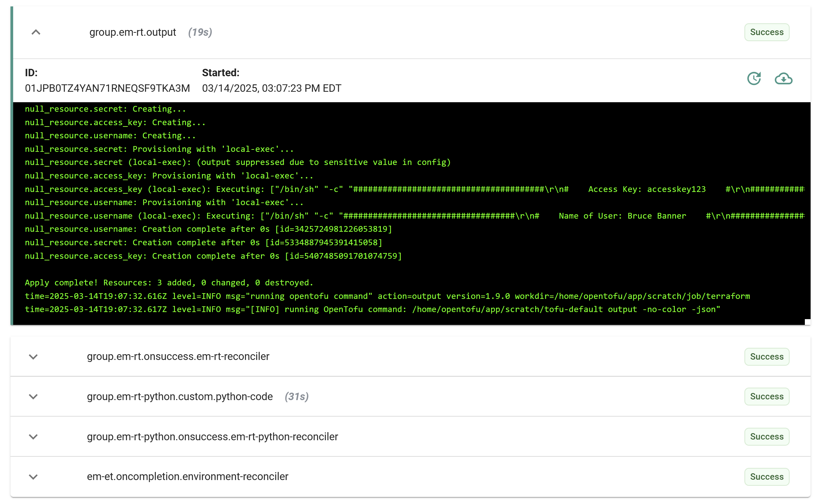Viewport: 817px width, 504px height.
Task: Collapse the group.em-rt.output section chevron
Action: (36, 32)
